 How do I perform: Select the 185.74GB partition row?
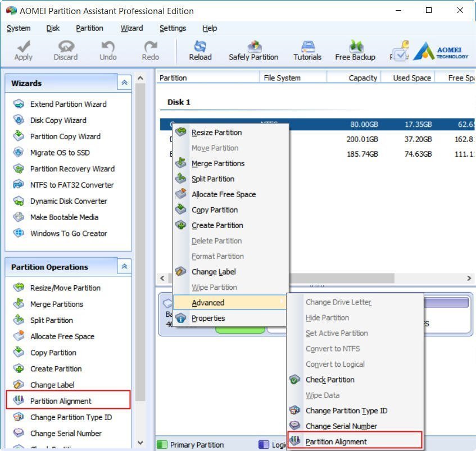(x=317, y=154)
